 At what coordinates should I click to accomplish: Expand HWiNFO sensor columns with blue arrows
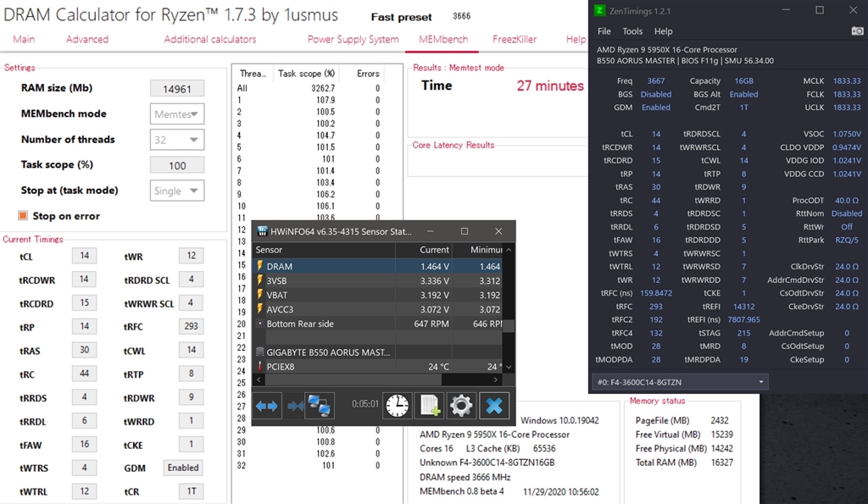267,406
